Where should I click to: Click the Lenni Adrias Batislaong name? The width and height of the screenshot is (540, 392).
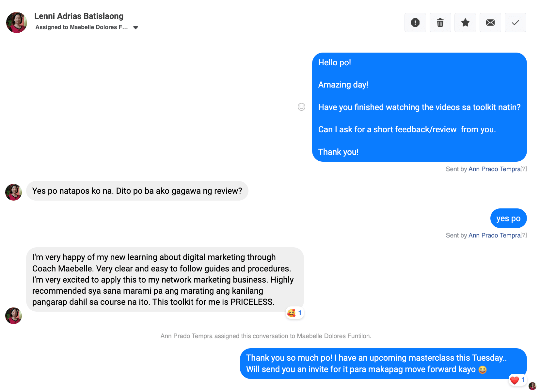(79, 16)
